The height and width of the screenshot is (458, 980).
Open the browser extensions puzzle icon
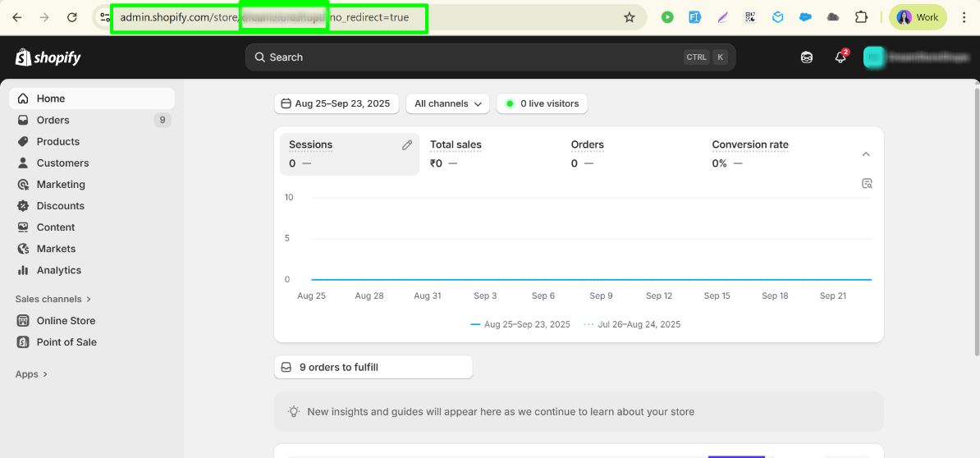point(861,17)
